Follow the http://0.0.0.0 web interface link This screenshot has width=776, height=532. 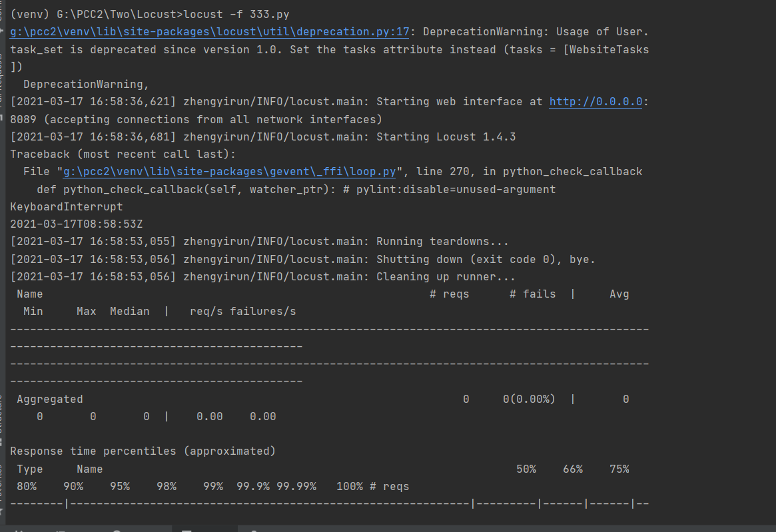click(595, 101)
